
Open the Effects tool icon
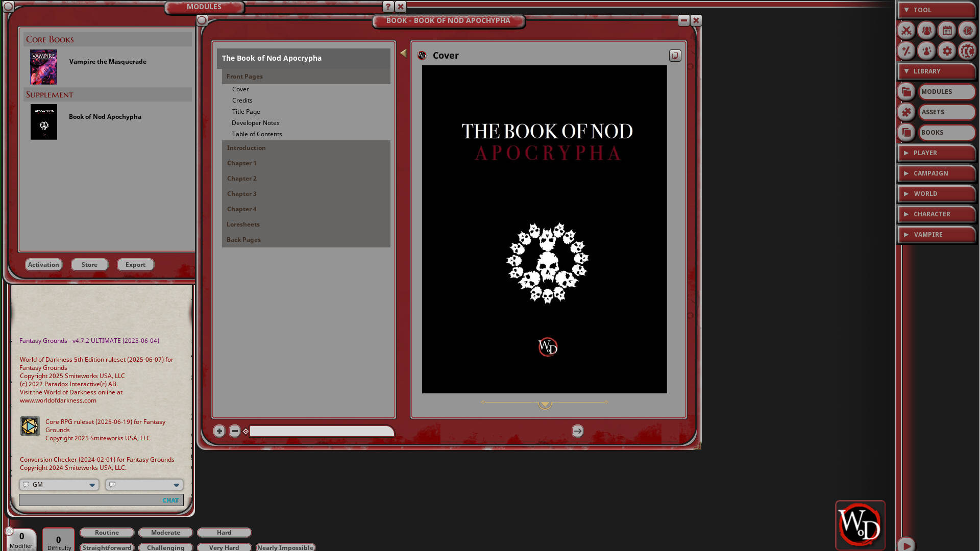[926, 51]
